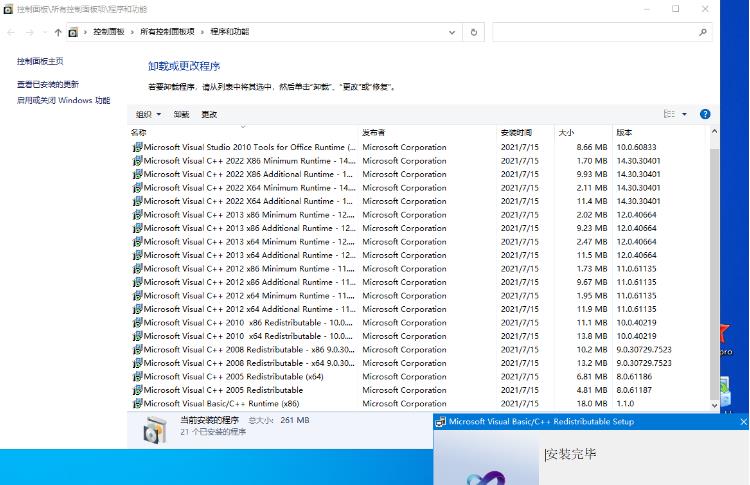The width and height of the screenshot is (750, 485).
Task: Click the up-one-level arrow
Action: 58,32
